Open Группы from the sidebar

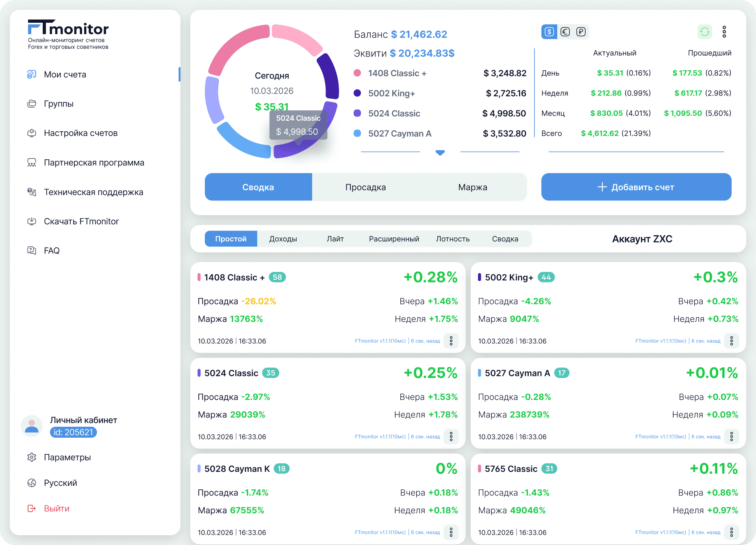[x=59, y=104]
